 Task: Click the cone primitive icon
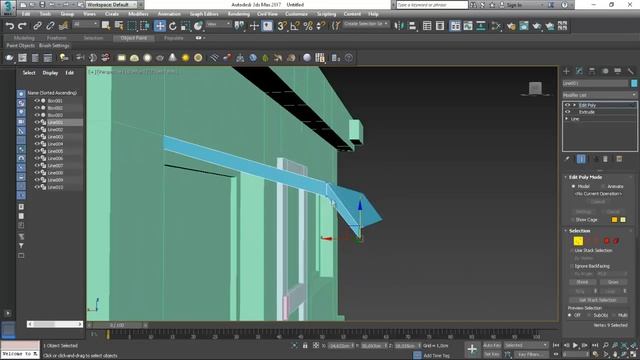[172, 58]
